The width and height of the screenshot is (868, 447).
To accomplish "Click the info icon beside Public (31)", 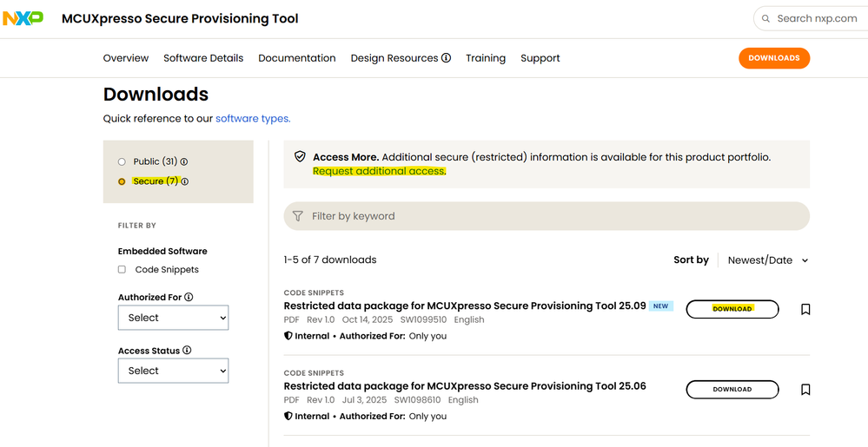I will click(x=184, y=161).
